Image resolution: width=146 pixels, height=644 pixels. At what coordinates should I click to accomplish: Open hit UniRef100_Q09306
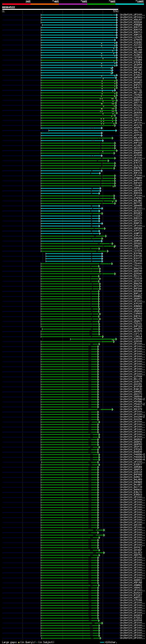coord(131,620)
